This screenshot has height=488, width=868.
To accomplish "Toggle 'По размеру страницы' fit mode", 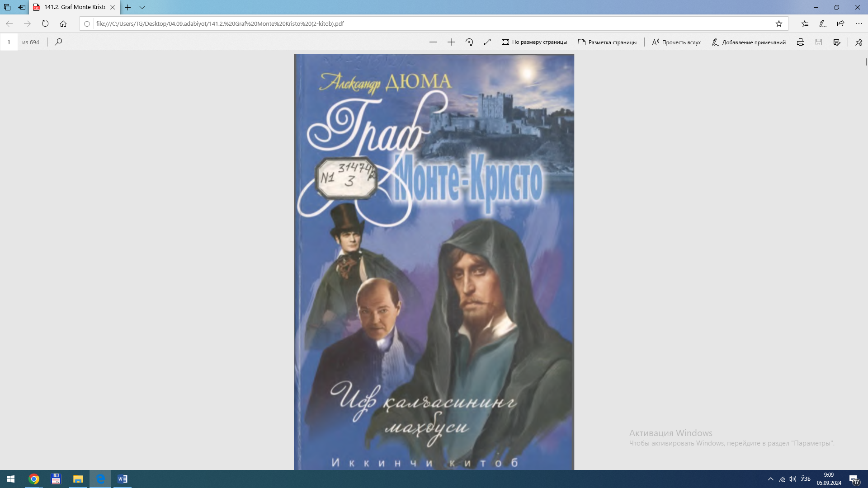I will (534, 42).
